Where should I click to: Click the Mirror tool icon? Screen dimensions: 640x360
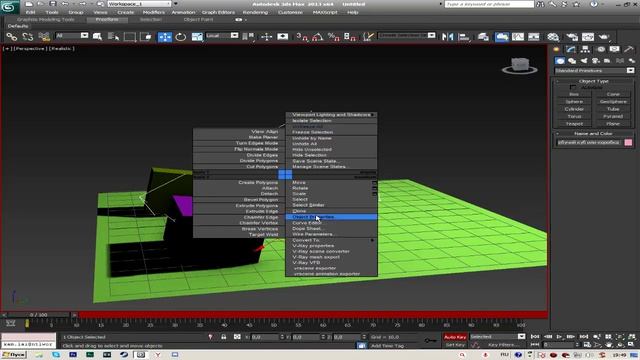[447, 37]
